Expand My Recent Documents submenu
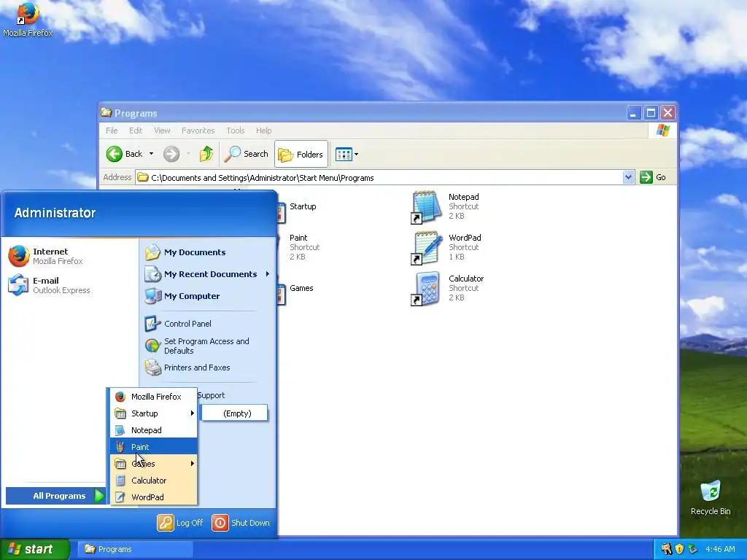 point(208,274)
